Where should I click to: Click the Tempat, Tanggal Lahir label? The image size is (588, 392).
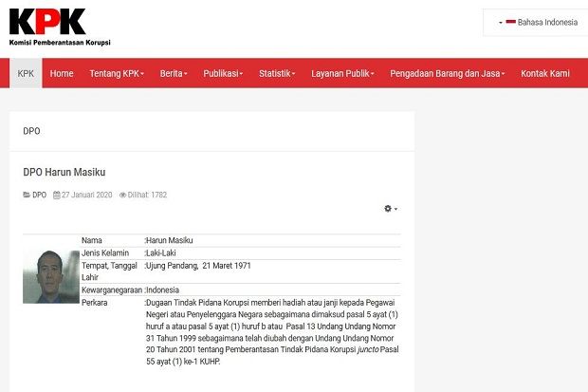click(x=109, y=271)
